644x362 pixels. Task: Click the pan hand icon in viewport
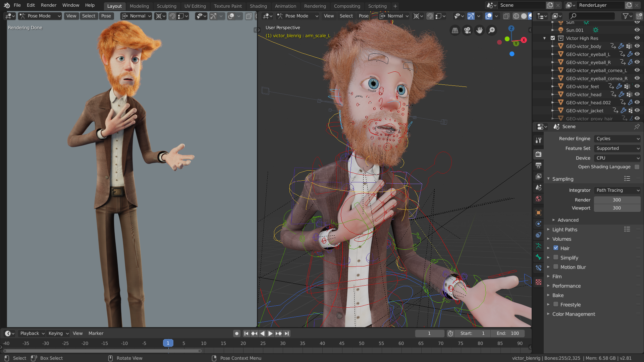(x=479, y=31)
